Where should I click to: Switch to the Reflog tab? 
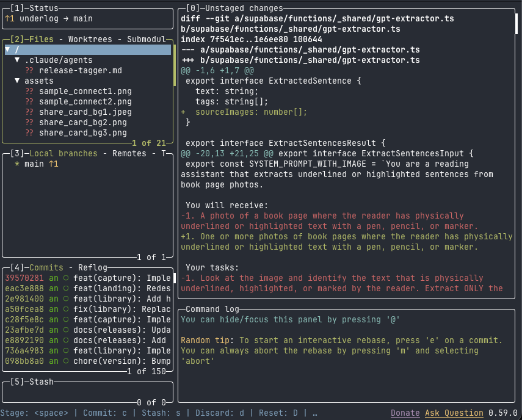point(93,267)
